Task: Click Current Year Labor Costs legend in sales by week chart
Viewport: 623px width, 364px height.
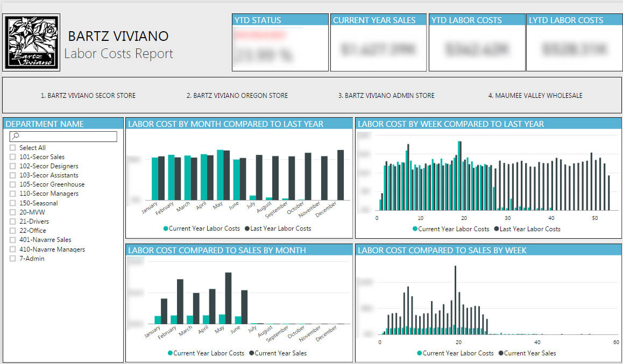Action: 455,353
